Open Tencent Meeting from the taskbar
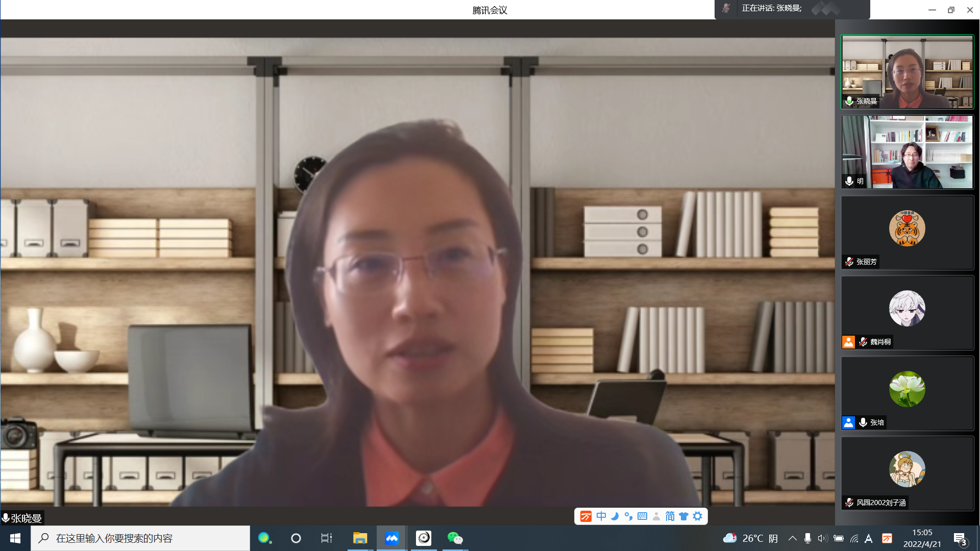980x551 pixels. 391,538
